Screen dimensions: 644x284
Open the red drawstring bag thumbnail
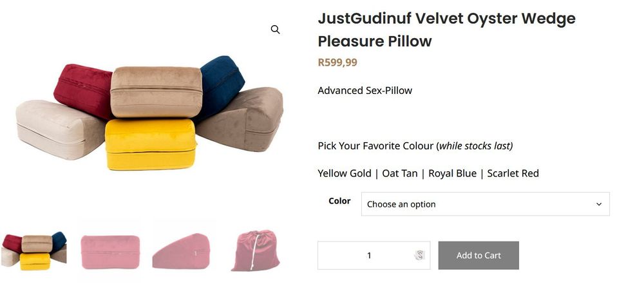pos(255,251)
